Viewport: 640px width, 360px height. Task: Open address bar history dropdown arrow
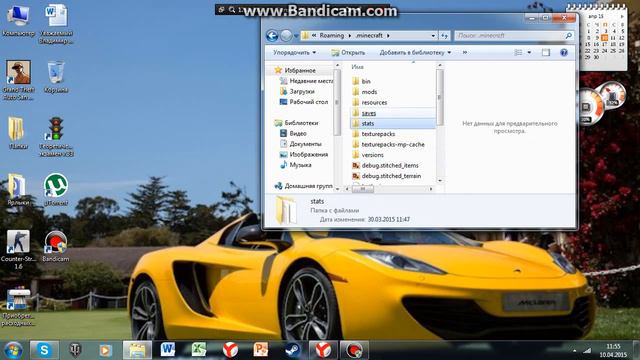point(433,36)
